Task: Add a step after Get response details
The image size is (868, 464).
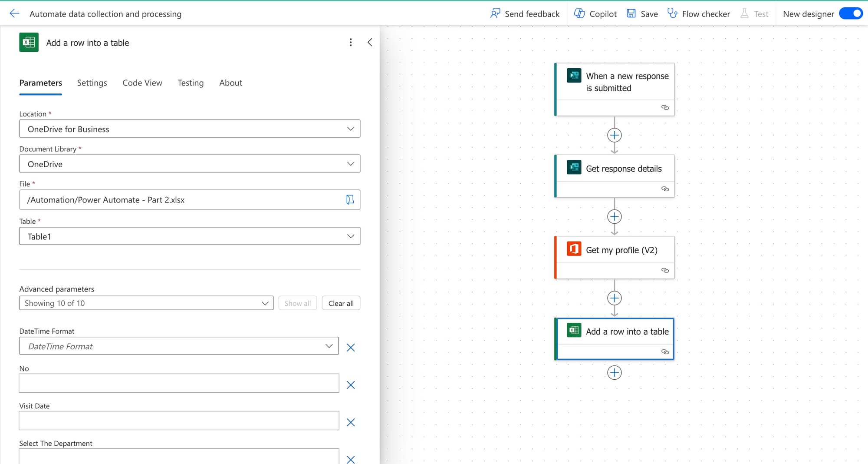Action: pyautogui.click(x=614, y=216)
